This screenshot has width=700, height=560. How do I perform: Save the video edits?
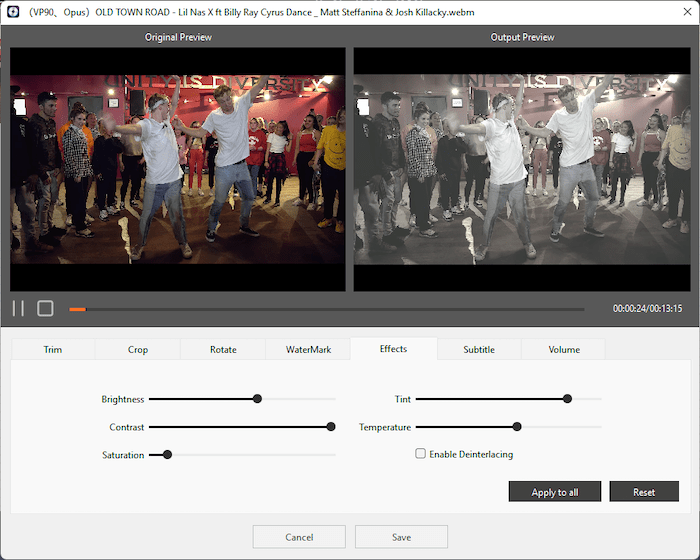click(x=401, y=537)
